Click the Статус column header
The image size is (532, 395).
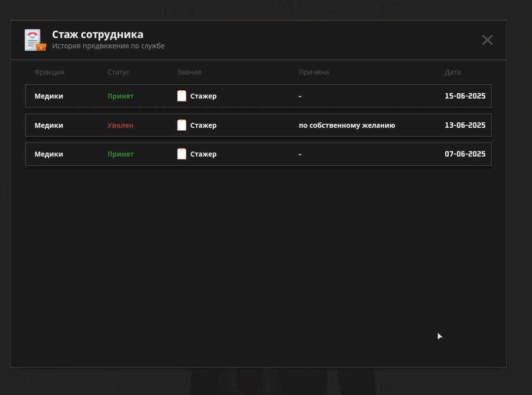(118, 72)
